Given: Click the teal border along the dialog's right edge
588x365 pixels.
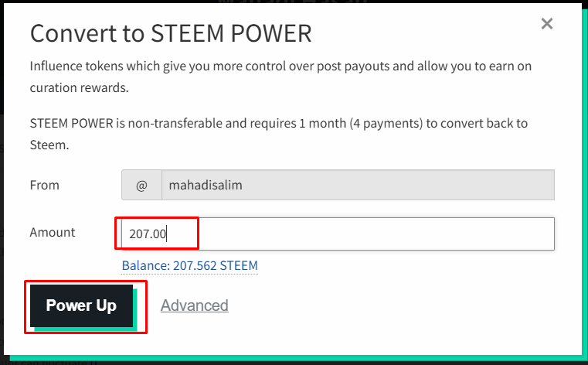Looking at the screenshot, I should 584,193.
